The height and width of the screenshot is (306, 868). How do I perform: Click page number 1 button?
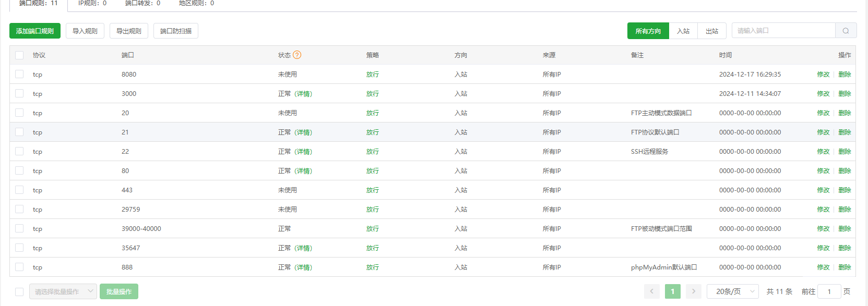673,291
